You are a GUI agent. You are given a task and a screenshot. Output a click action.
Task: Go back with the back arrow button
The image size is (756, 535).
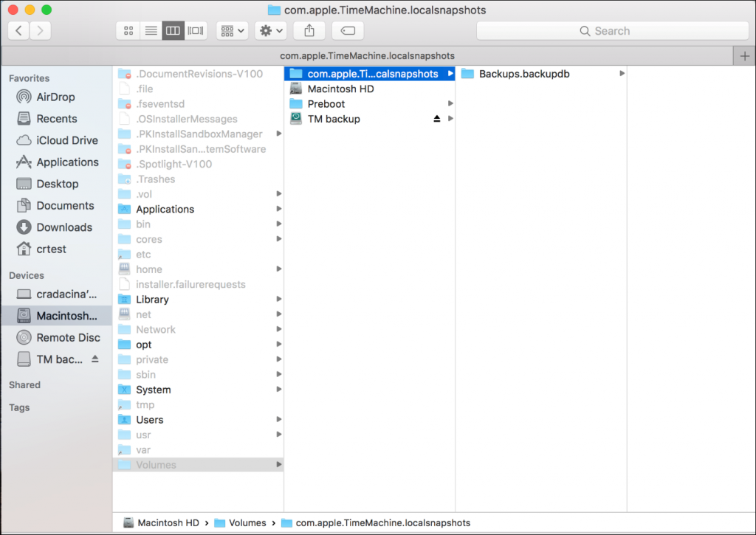(x=18, y=31)
